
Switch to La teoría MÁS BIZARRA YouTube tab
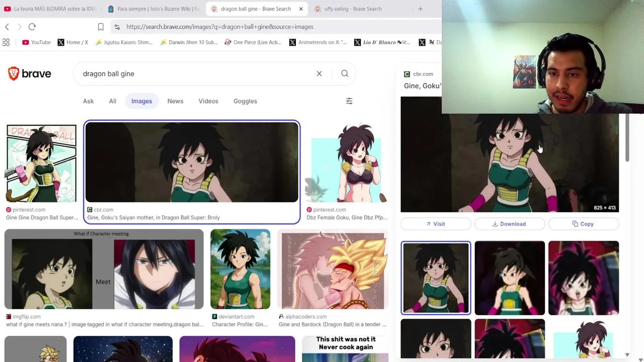click(x=50, y=9)
